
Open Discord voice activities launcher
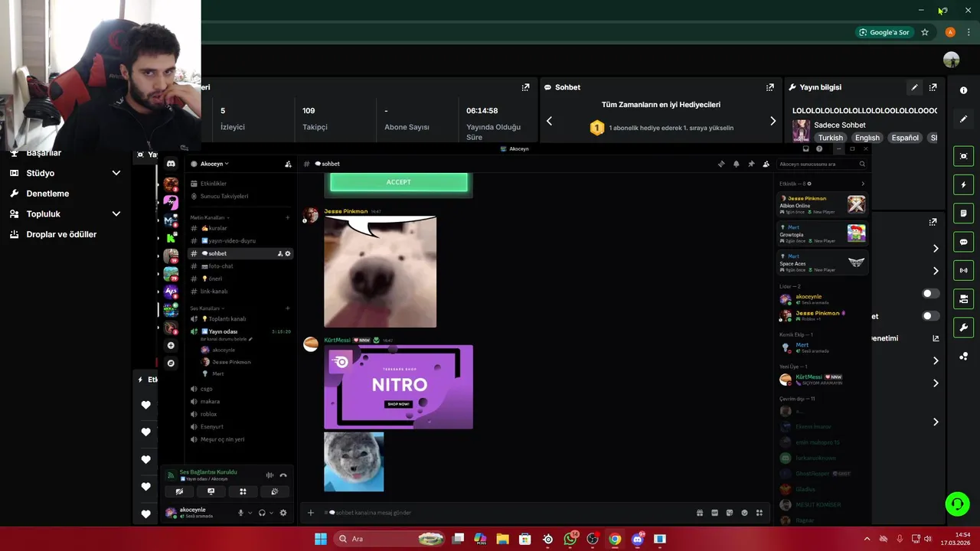tap(243, 491)
